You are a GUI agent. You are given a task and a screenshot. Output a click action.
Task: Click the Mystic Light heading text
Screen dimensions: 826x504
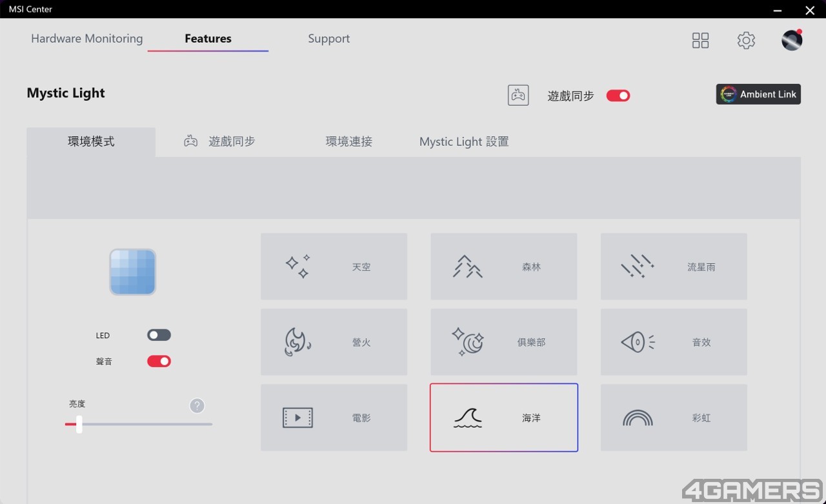click(66, 93)
